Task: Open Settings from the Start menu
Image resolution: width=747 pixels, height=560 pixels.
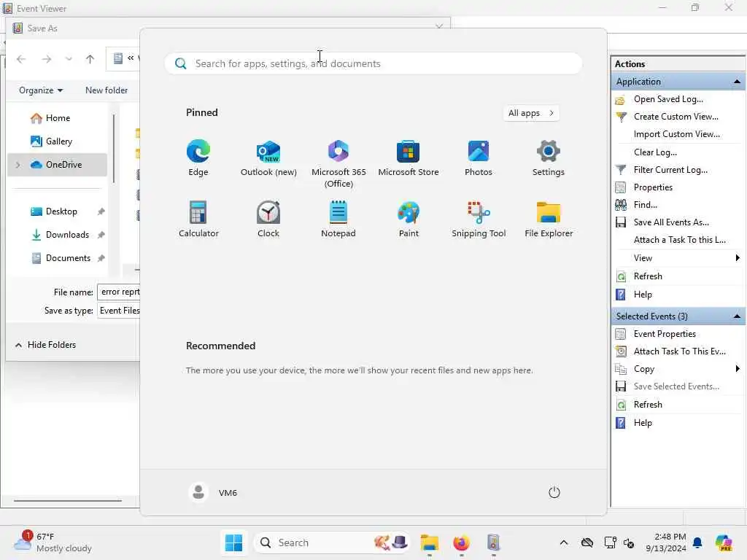Action: (549, 158)
